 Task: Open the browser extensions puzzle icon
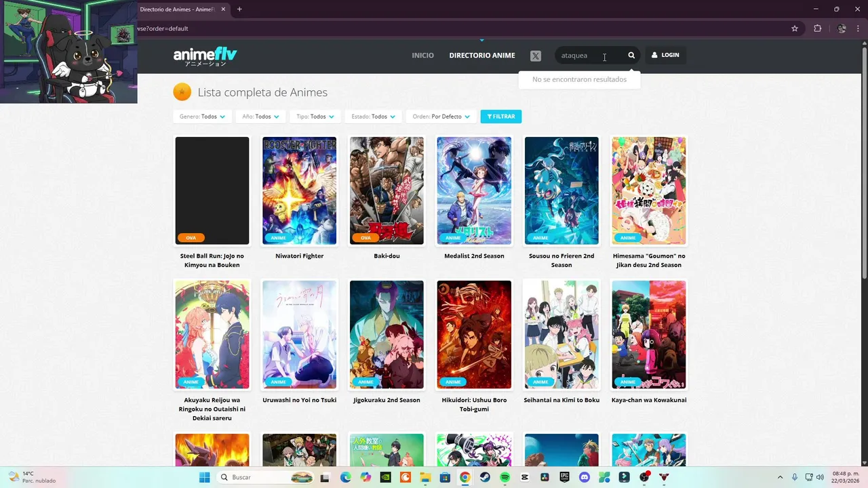click(x=817, y=28)
